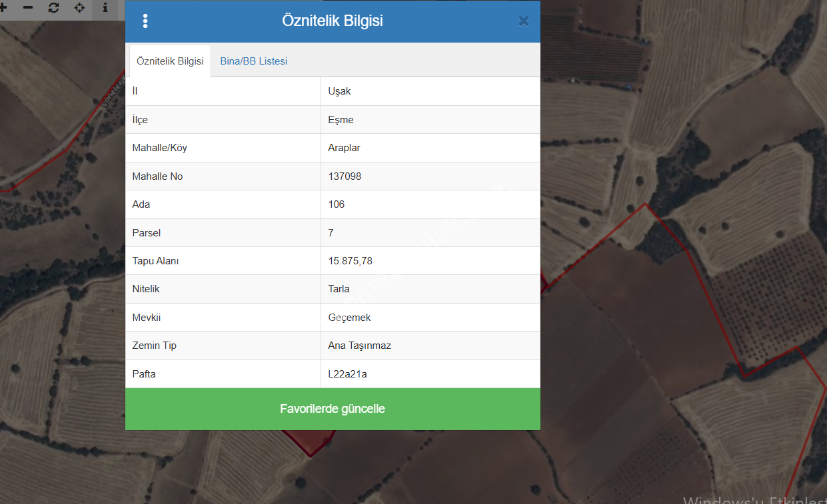The width and height of the screenshot is (827, 504).
Task: Click the İl value Uşak
Action: pos(339,91)
